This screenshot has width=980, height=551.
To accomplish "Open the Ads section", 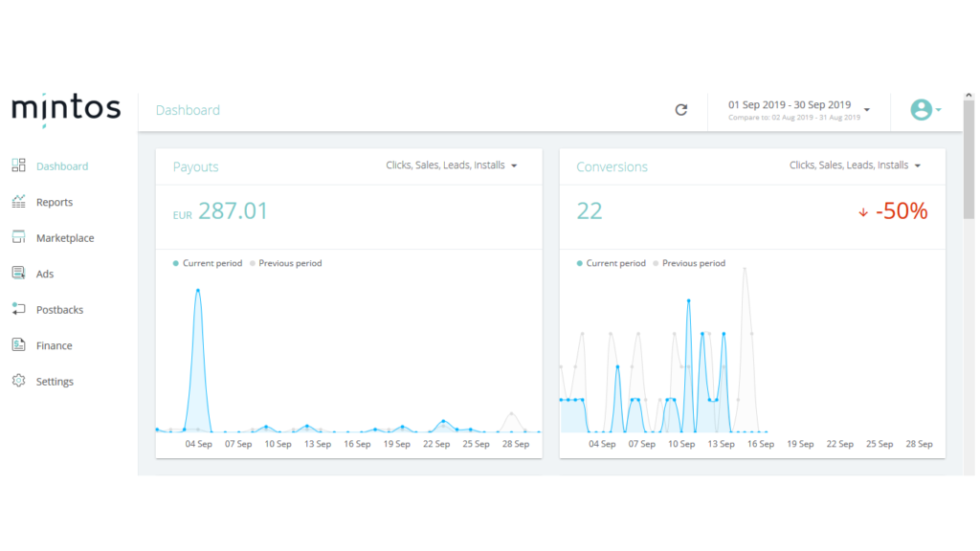I will click(45, 274).
